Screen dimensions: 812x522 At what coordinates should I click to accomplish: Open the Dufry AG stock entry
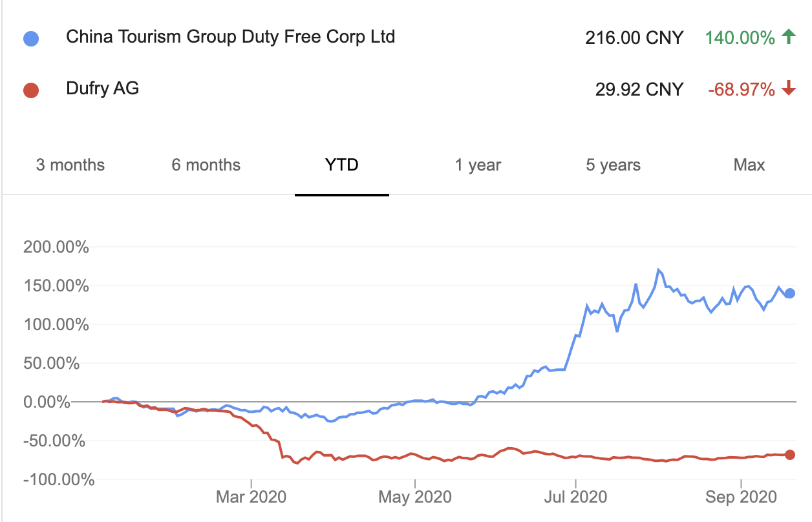tap(102, 88)
